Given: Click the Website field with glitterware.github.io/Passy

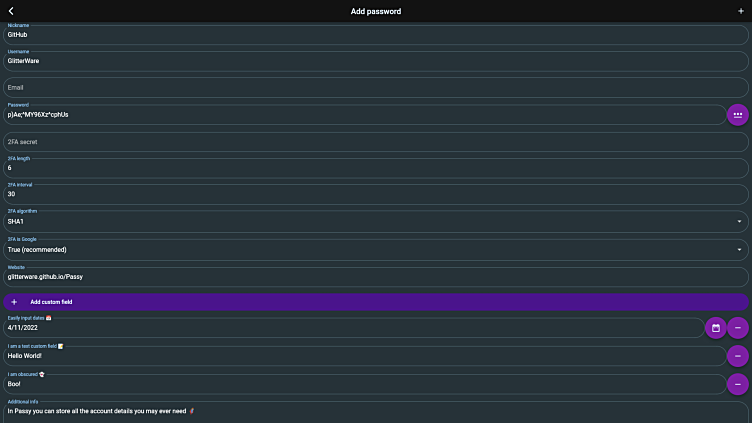Looking at the screenshot, I should pos(375,277).
